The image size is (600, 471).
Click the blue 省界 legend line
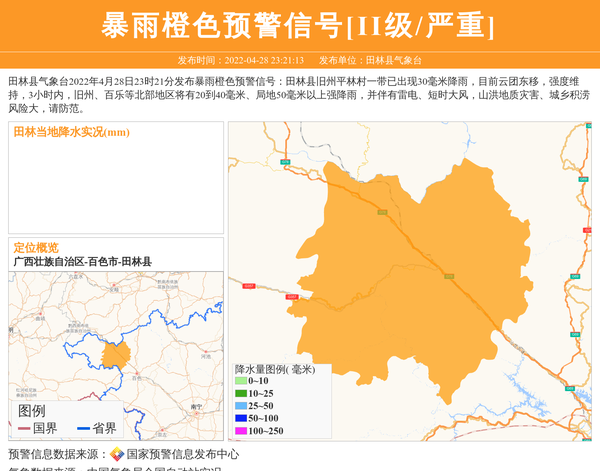point(83,428)
